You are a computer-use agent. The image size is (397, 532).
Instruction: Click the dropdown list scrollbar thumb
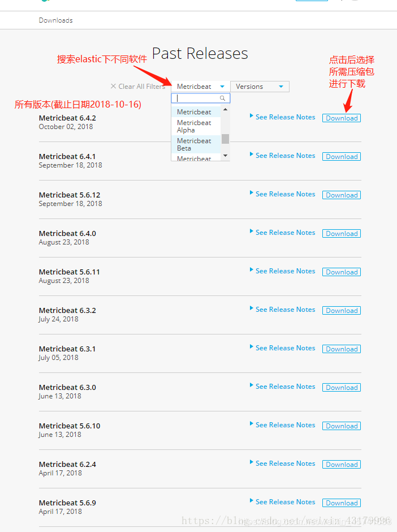(225, 139)
